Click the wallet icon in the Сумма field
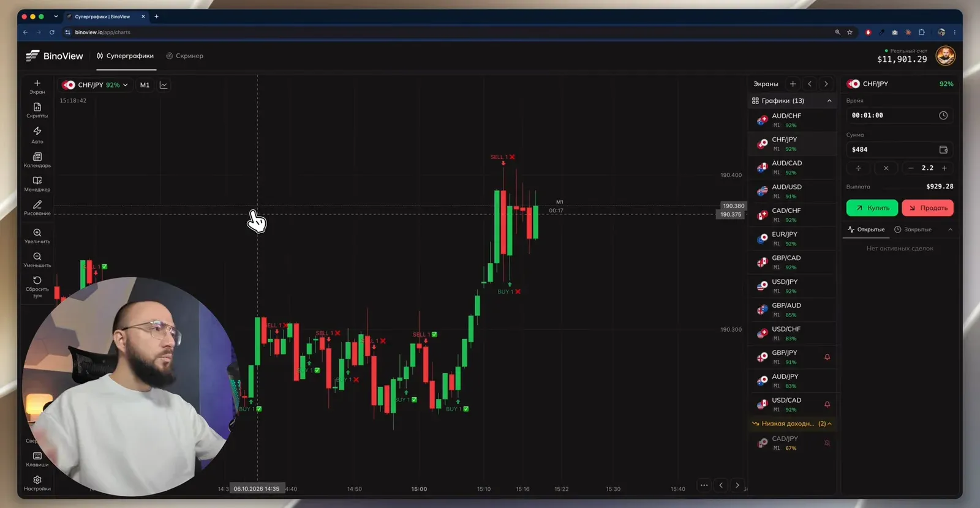This screenshot has height=508, width=980. (943, 149)
